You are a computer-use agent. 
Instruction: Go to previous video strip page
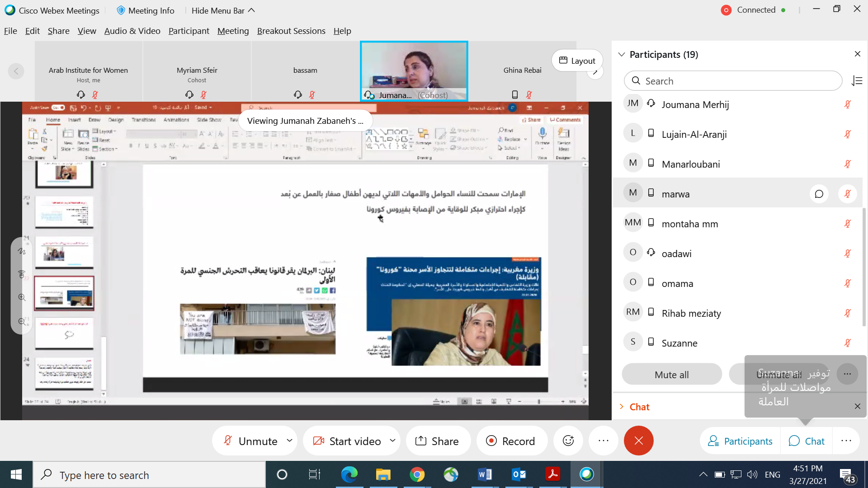tap(16, 71)
